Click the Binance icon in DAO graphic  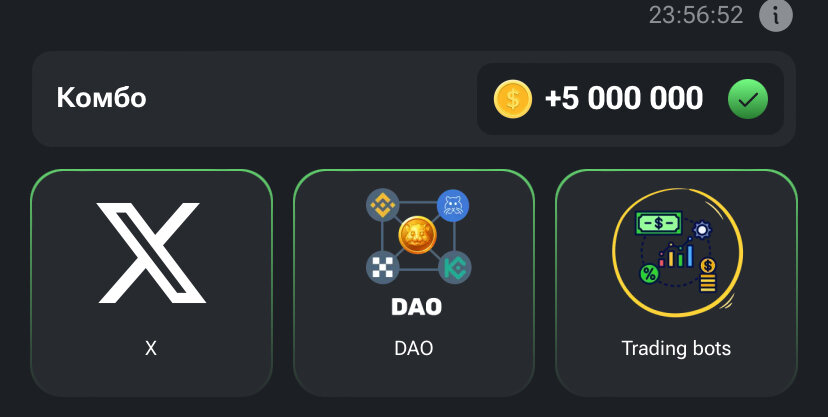(382, 205)
